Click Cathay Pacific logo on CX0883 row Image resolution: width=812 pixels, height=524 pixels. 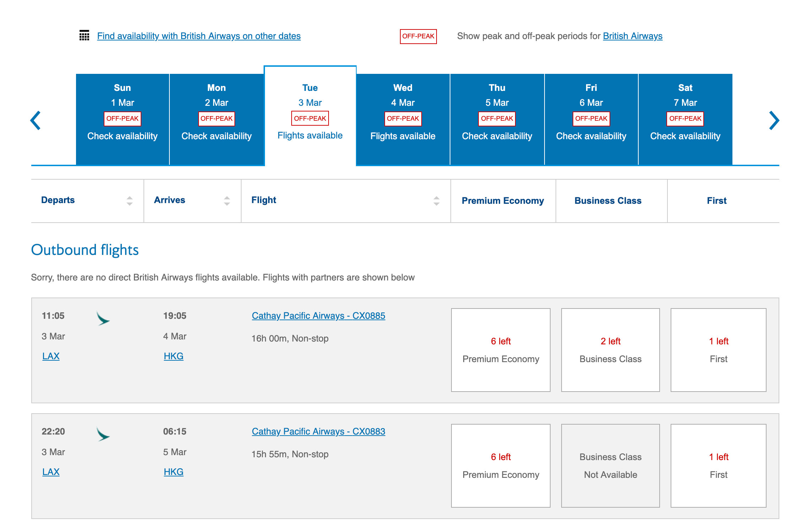tap(103, 434)
